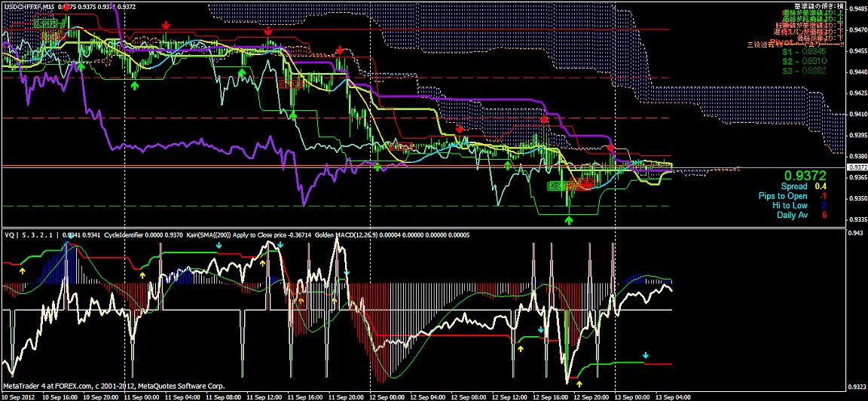The height and width of the screenshot is (401, 868).
Task: Click the 10 Sep 16:00 time label
Action: [62, 396]
